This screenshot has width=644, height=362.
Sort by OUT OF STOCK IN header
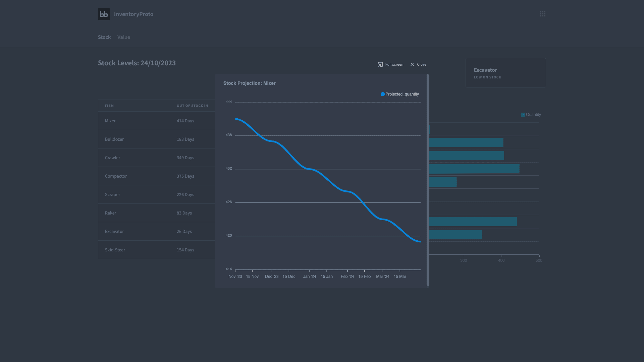(x=192, y=106)
